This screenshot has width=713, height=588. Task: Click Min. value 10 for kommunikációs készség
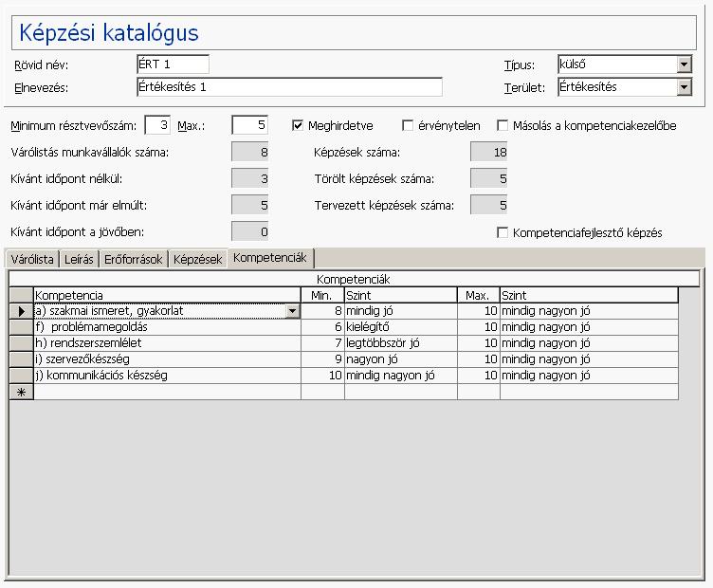tap(322, 376)
